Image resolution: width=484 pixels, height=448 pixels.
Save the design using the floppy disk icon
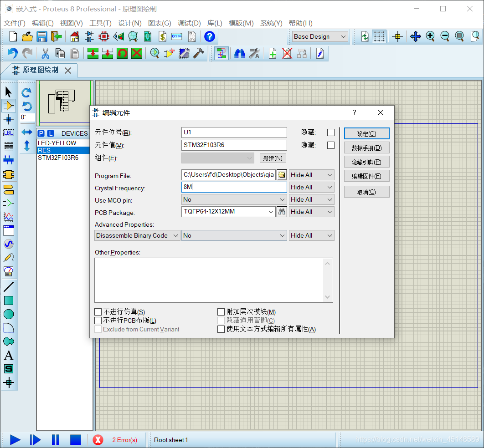[41, 36]
